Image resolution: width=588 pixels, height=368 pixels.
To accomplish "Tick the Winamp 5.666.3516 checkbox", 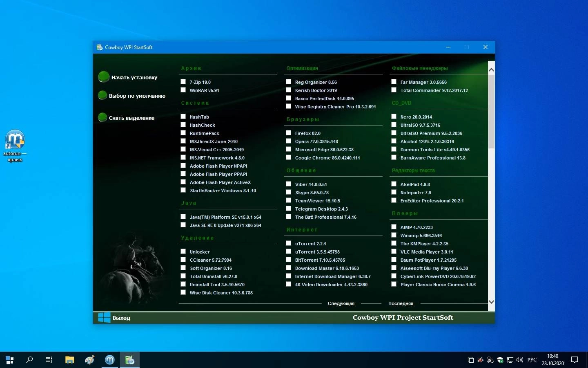I will tap(394, 235).
